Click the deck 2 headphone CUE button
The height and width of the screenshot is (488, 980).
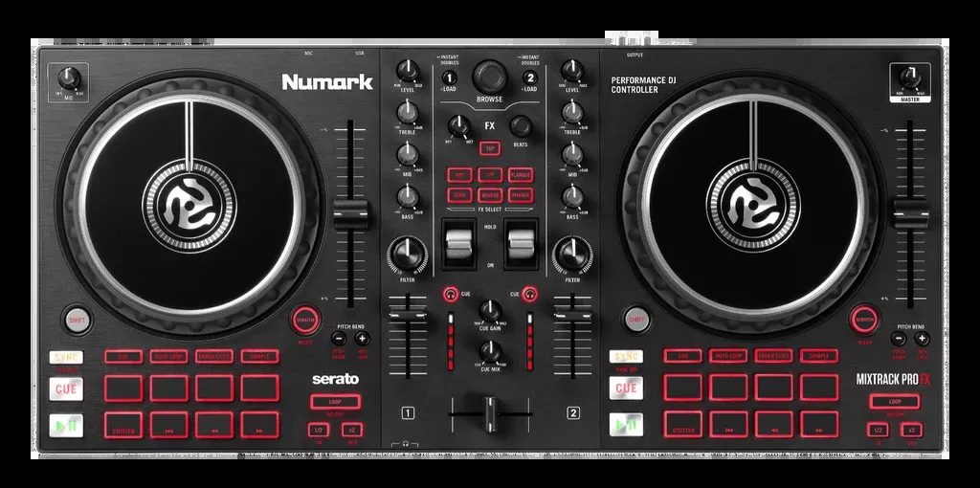(530, 293)
